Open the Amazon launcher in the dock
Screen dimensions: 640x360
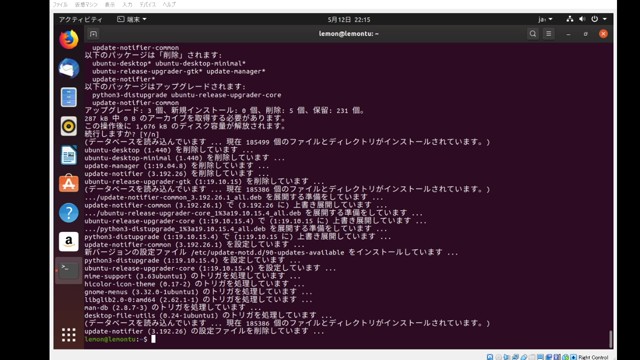[69, 242]
